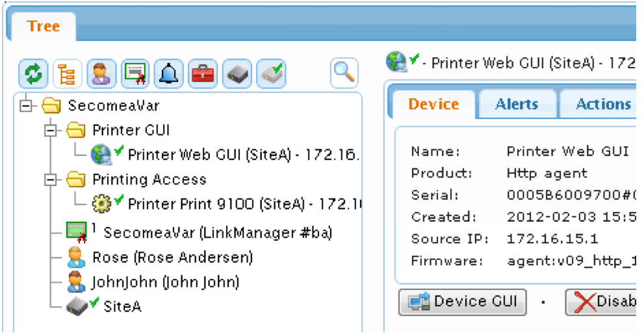Click the red toolbox toolbar icon
The image size is (644, 333).
(x=203, y=74)
